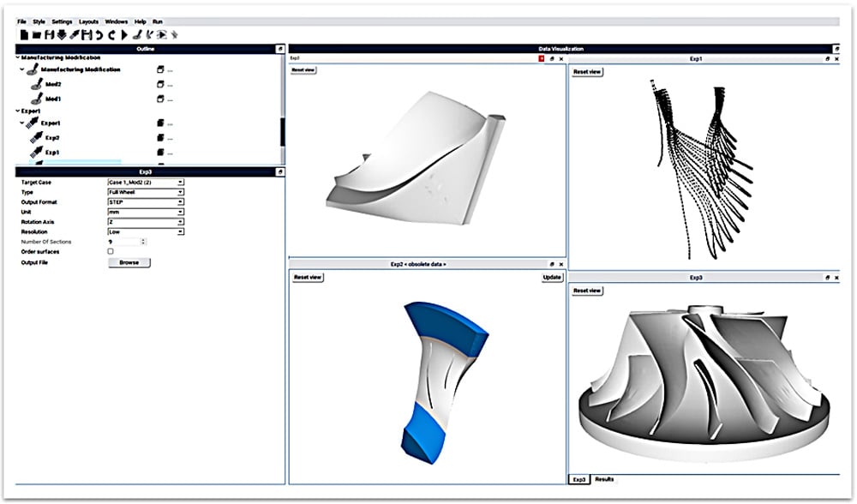This screenshot has height=504, width=857.
Task: Reset view in the Exp1 points viewport
Action: 587,72
